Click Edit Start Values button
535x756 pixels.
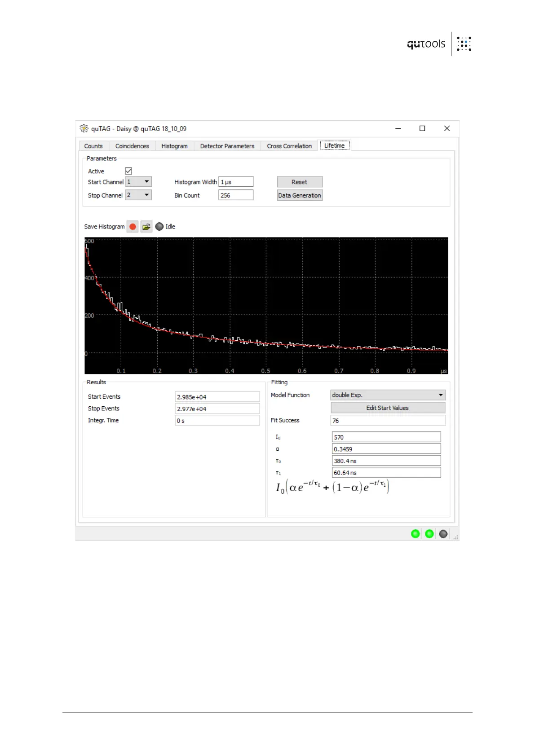388,408
